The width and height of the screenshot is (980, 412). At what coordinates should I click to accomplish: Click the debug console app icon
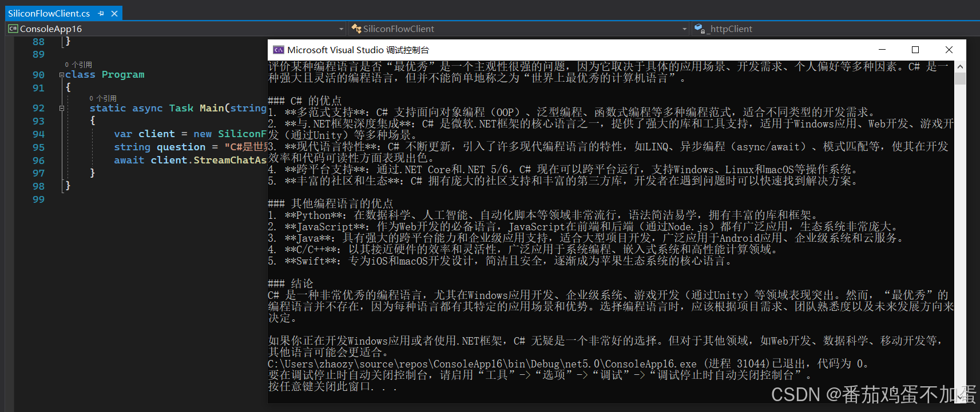click(278, 50)
